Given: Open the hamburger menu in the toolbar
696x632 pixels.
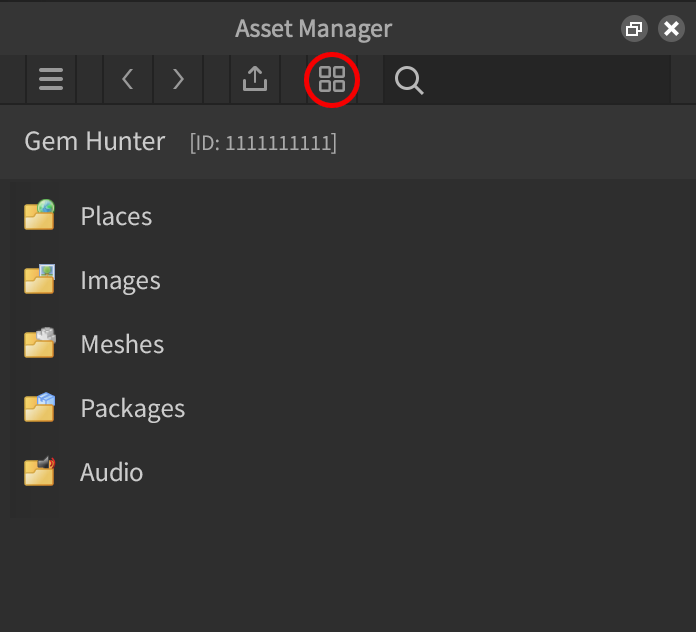Looking at the screenshot, I should coord(51,80).
